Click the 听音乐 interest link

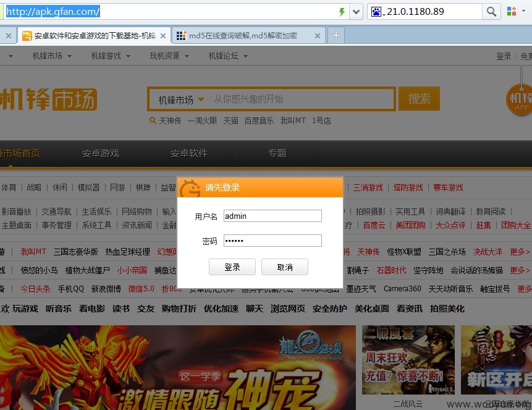59,309
